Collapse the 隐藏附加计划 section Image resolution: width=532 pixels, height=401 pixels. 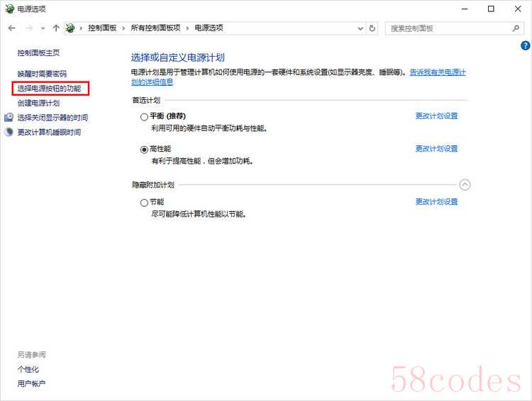(x=465, y=185)
